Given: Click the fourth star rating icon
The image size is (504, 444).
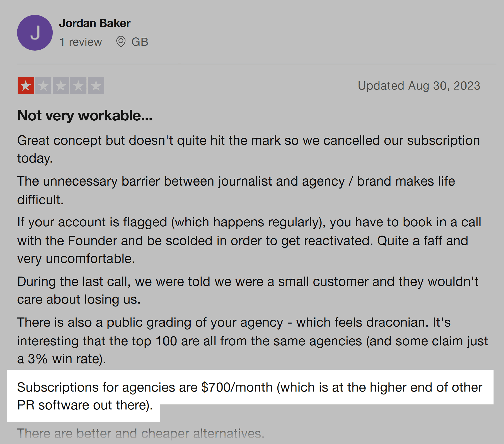Looking at the screenshot, I should click(78, 85).
